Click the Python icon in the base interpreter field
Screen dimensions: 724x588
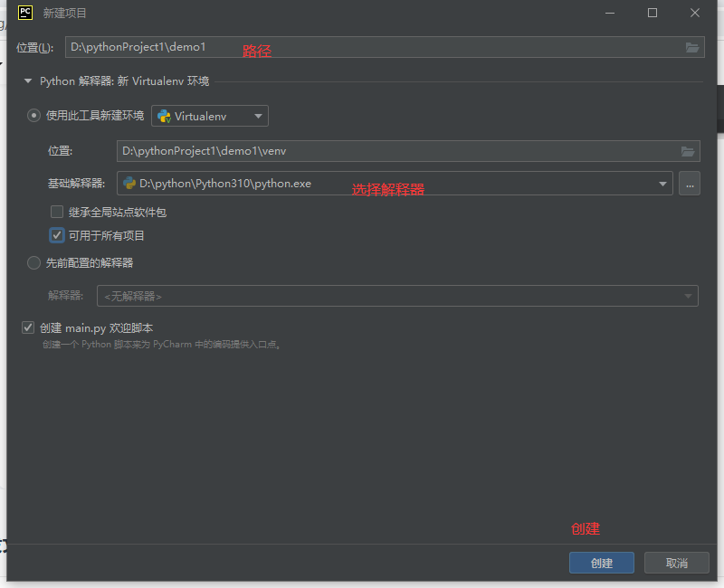click(129, 184)
